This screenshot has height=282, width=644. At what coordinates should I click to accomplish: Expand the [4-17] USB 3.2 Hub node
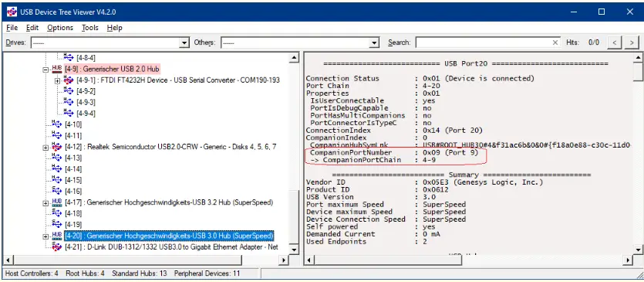click(x=46, y=202)
